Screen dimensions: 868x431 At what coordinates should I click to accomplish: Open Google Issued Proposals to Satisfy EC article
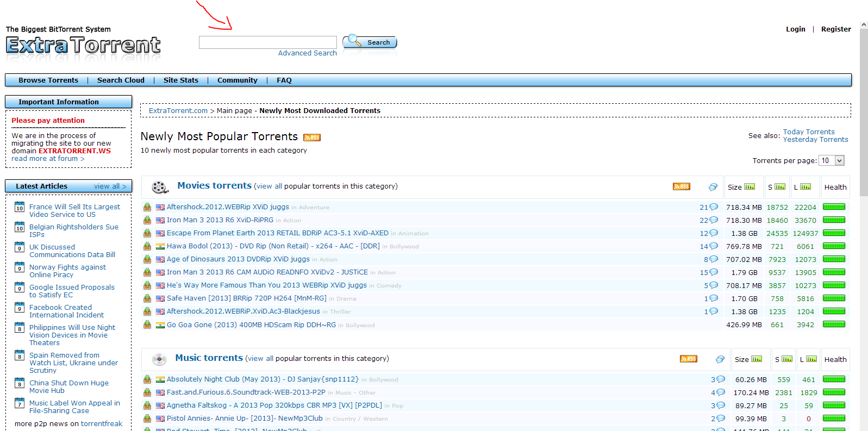click(x=72, y=291)
